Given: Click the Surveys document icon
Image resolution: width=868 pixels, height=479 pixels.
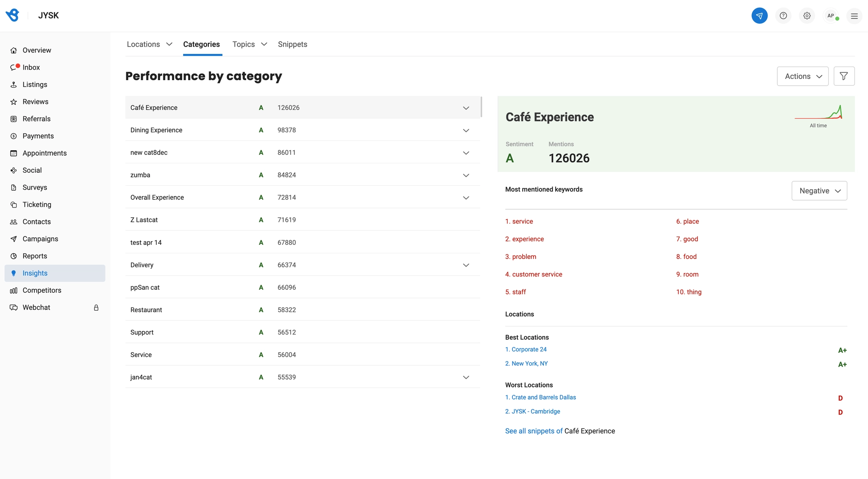Looking at the screenshot, I should coord(14,188).
